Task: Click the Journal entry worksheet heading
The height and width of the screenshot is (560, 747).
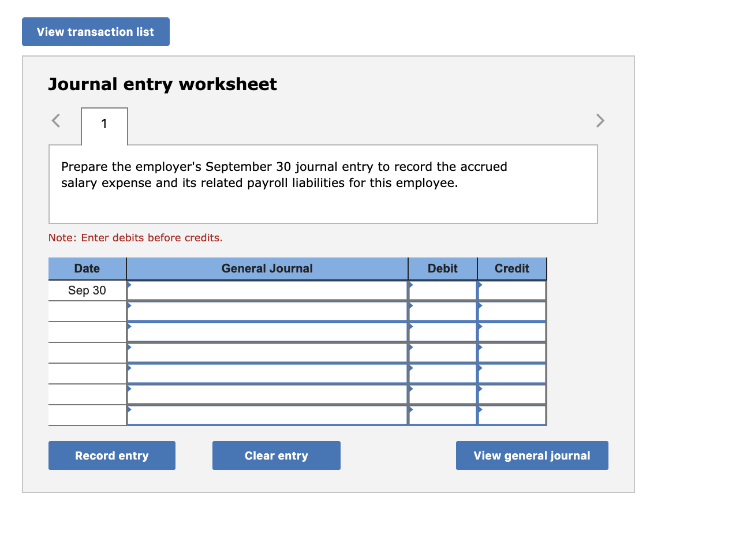Action: [162, 84]
